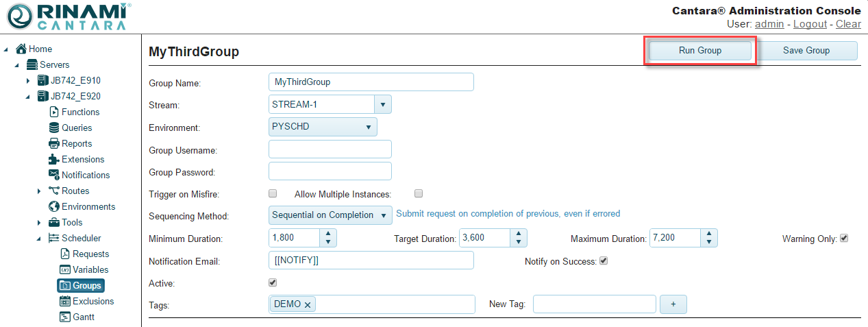
Task: Enable the Trigger on Misfire checkbox
Action: [x=273, y=194]
